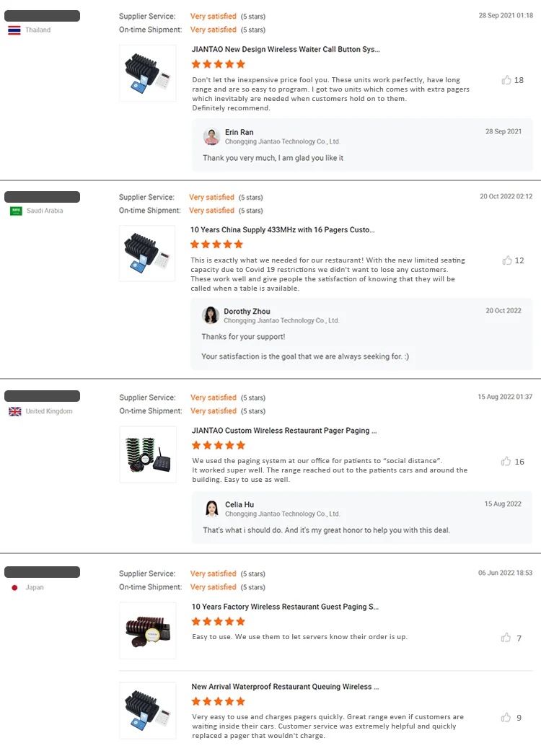Click the brown coaster pager thumbnail
The image size is (541, 756).
point(148,630)
